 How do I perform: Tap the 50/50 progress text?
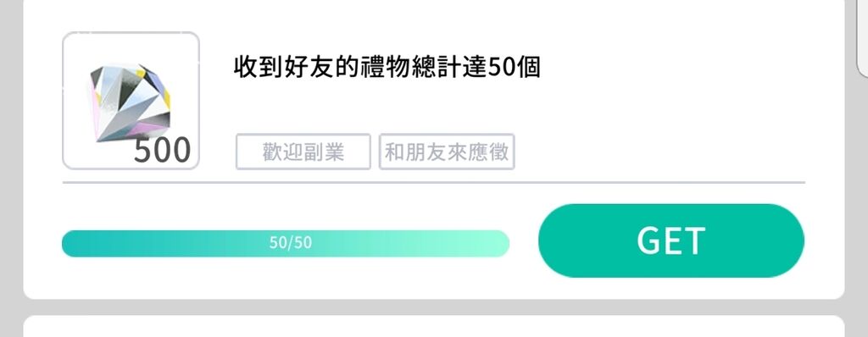[x=291, y=243]
